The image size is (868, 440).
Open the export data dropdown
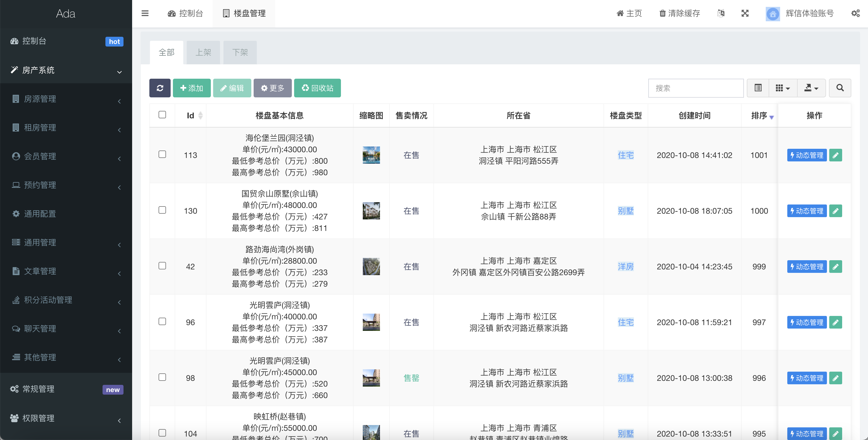(811, 88)
